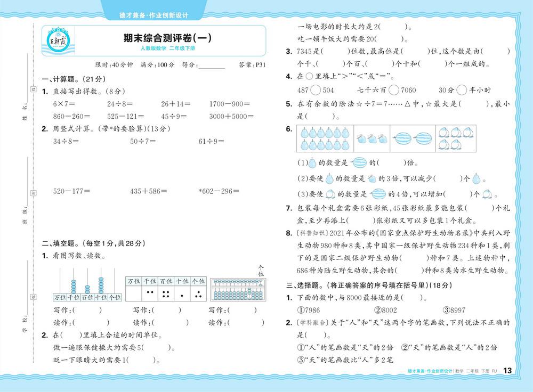533x392 pixels.
Task: Click the vertical calculation 34÷8=
Action: (66, 141)
